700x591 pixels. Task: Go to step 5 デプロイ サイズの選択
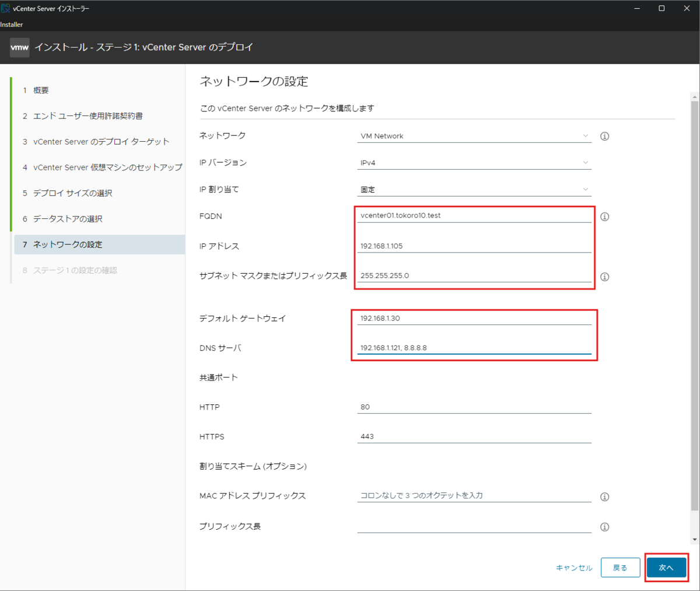click(x=99, y=193)
